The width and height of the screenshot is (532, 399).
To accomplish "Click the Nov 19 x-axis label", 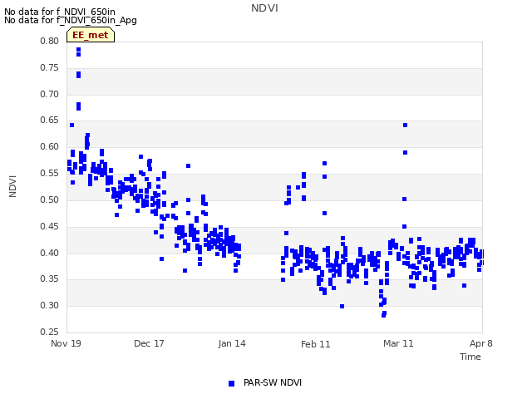I will (x=66, y=343).
